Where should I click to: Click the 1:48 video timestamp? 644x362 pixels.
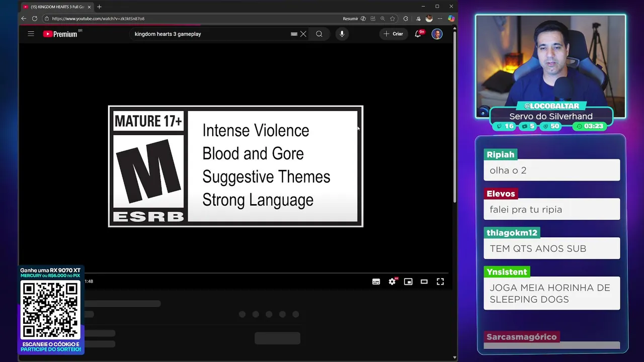tap(89, 281)
